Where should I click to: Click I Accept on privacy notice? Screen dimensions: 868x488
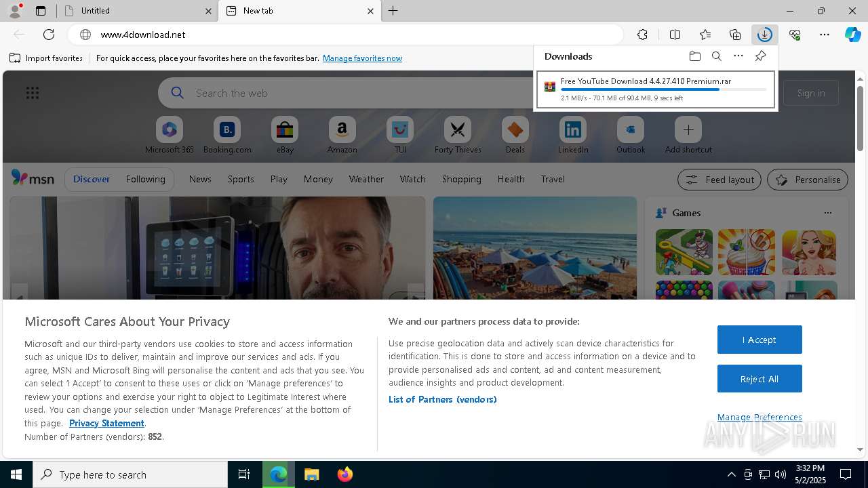click(x=759, y=340)
